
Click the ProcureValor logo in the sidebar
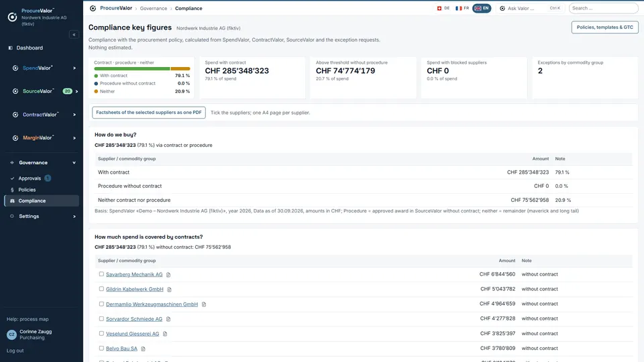click(x=12, y=17)
